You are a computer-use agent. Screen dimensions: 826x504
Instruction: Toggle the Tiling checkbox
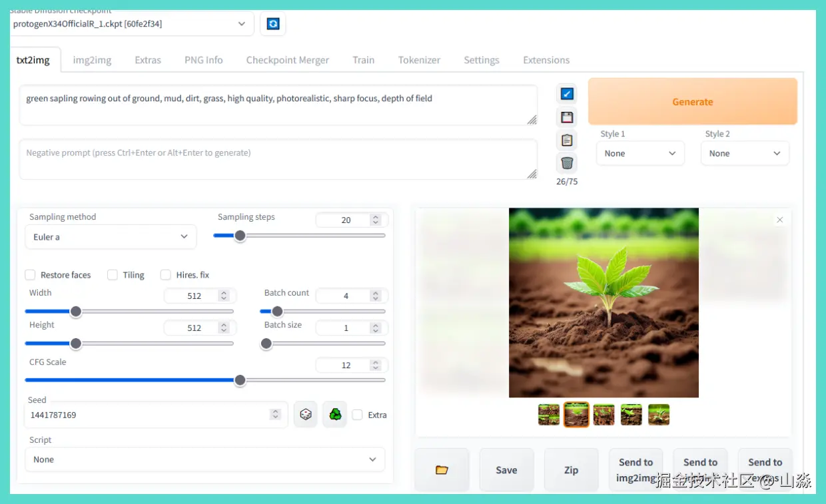113,275
